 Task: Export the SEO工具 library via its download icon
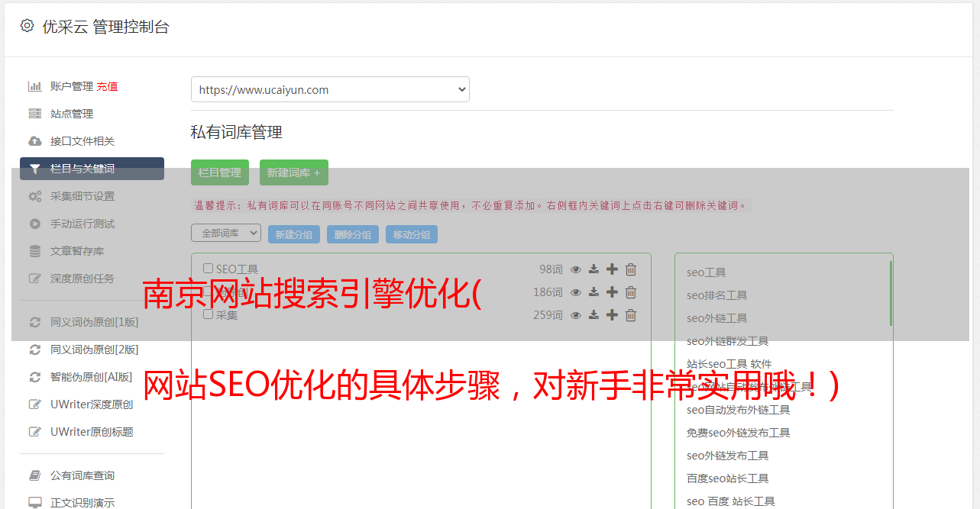(593, 269)
